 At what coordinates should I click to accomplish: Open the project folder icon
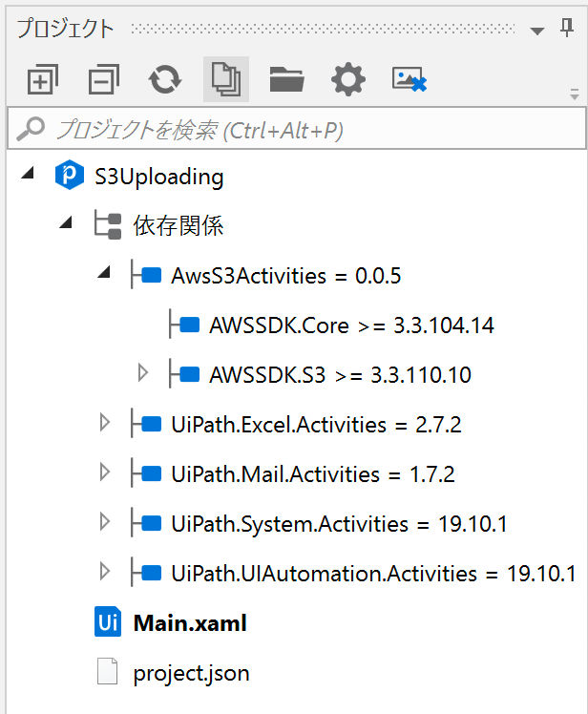(286, 81)
